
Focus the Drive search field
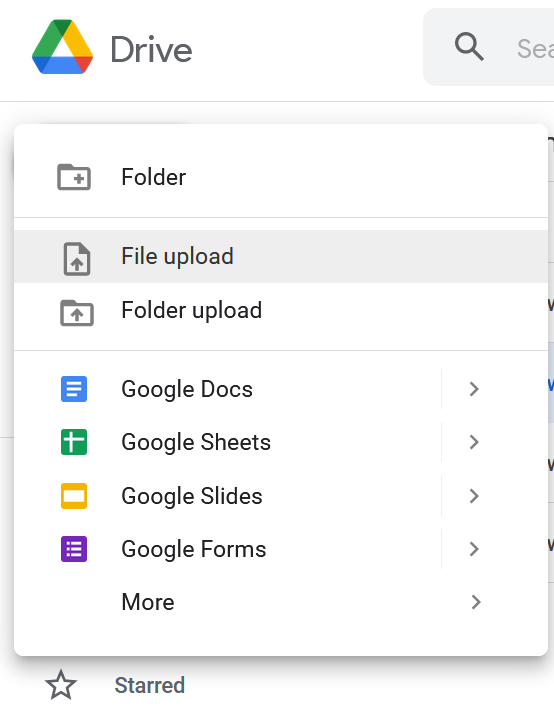[489, 47]
